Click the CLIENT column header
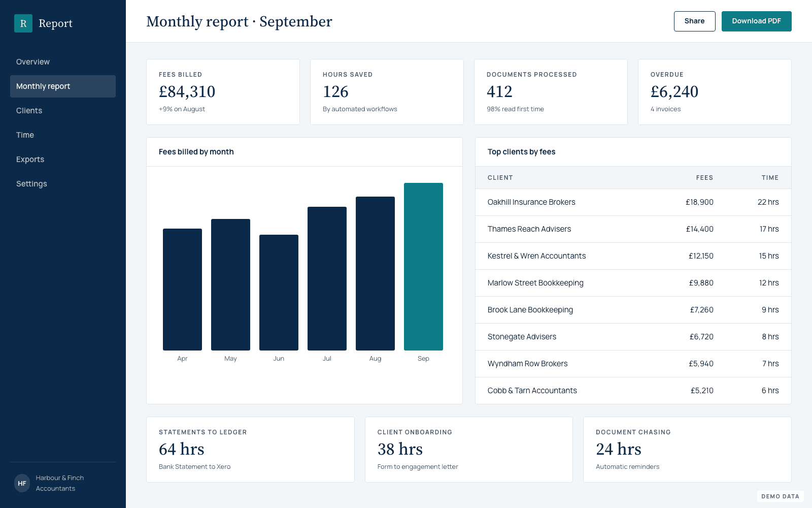The height and width of the screenshot is (508, 812). (x=500, y=178)
